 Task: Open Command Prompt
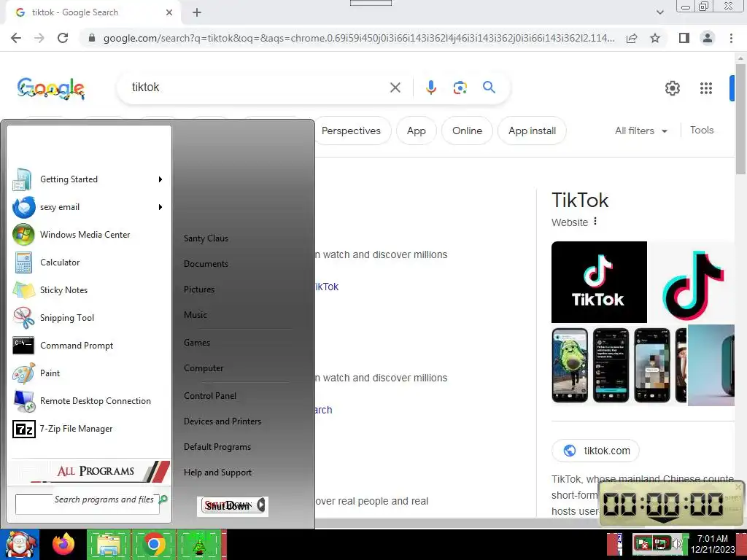point(88,345)
